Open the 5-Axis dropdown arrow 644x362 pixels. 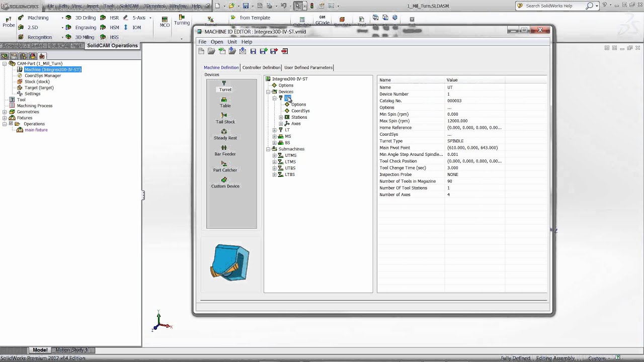pos(150,18)
